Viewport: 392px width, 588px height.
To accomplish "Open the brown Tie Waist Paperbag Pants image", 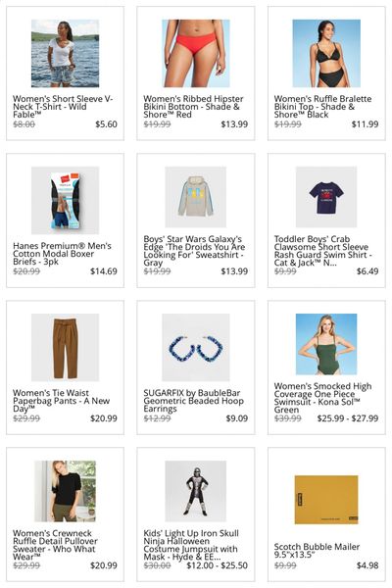I will (x=65, y=347).
